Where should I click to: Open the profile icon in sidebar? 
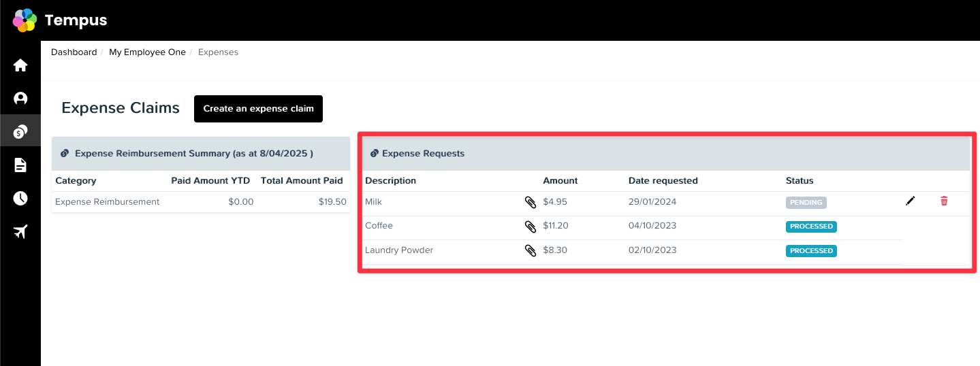20,99
